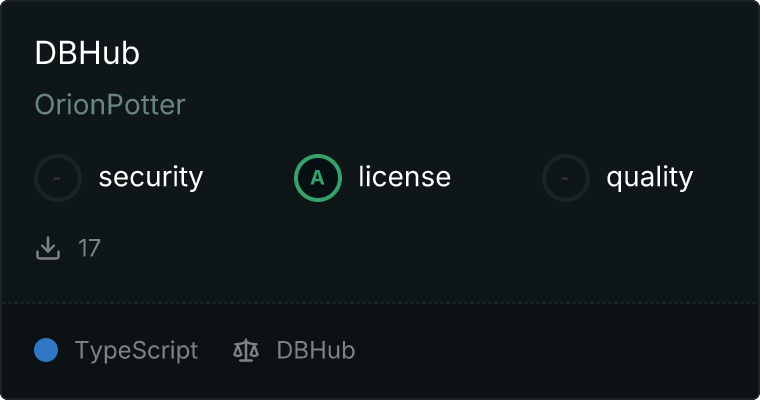Click the download count 17

click(89, 248)
